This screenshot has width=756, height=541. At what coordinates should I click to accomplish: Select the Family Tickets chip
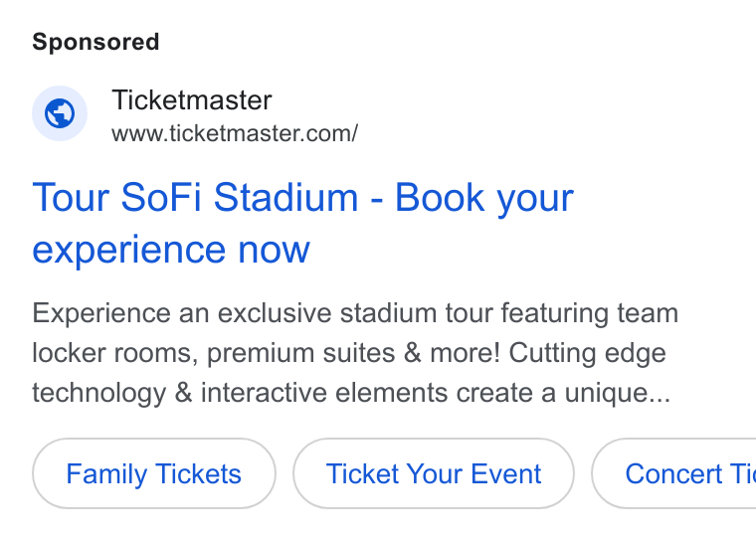point(154,473)
